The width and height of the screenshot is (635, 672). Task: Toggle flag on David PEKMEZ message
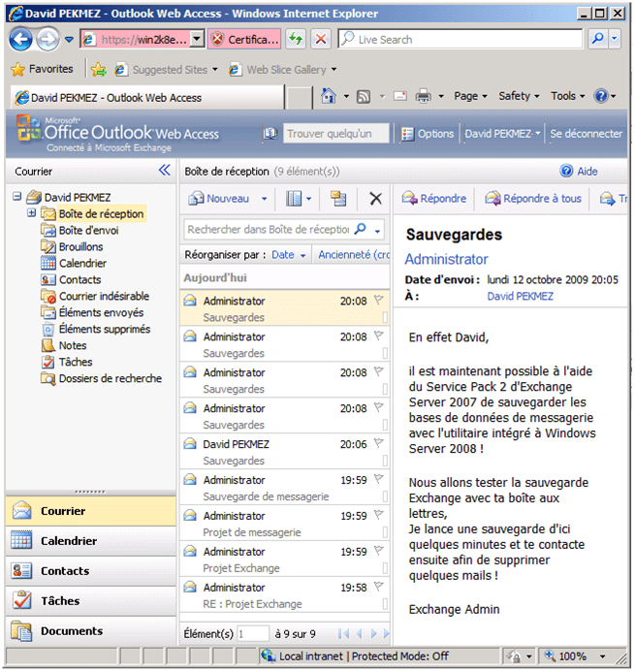click(378, 444)
